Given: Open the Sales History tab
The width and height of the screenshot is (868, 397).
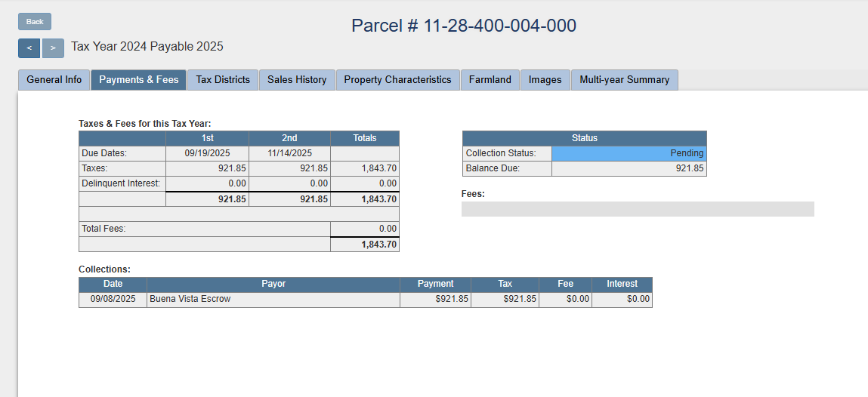Looking at the screenshot, I should 297,80.
